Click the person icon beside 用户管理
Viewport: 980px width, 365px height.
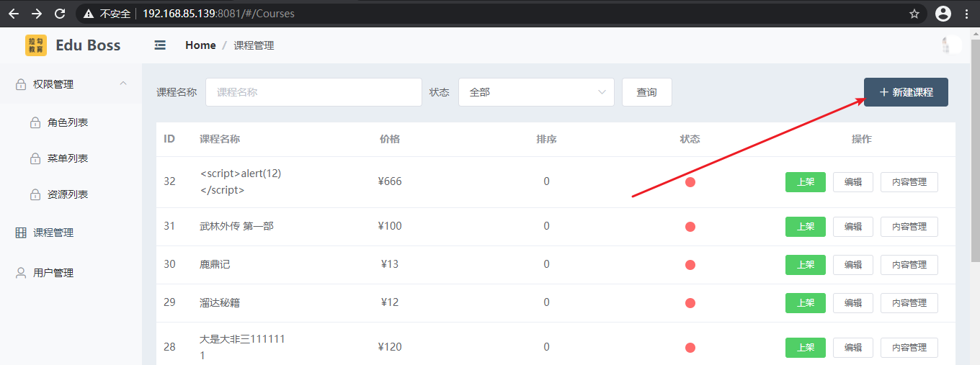pyautogui.click(x=22, y=273)
